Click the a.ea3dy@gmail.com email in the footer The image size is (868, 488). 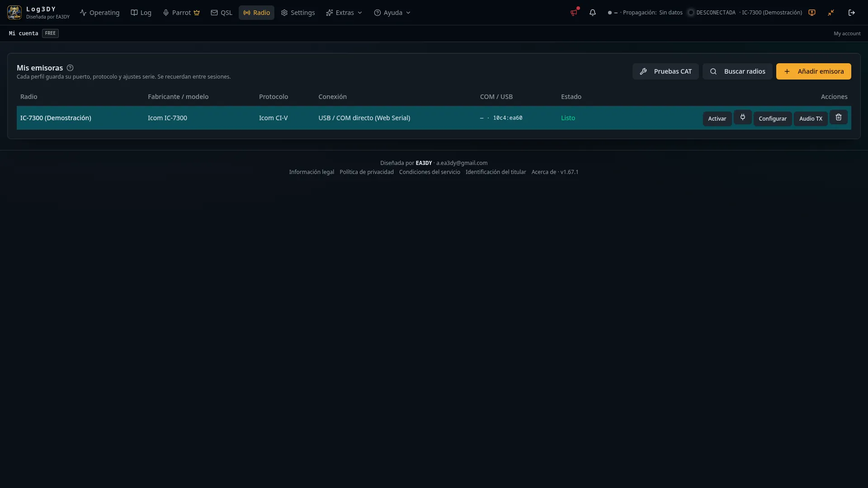pyautogui.click(x=462, y=163)
